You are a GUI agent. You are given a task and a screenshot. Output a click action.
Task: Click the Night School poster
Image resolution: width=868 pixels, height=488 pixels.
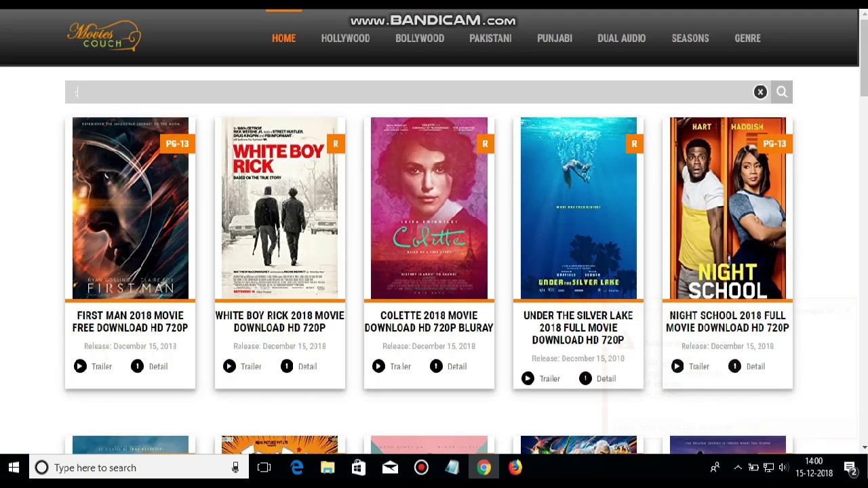[x=728, y=208]
